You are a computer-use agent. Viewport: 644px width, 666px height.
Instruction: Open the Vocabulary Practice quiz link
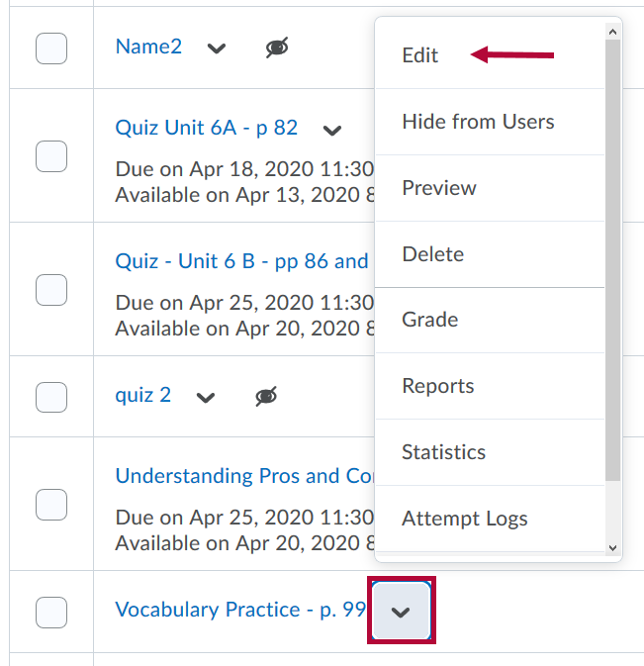240,610
